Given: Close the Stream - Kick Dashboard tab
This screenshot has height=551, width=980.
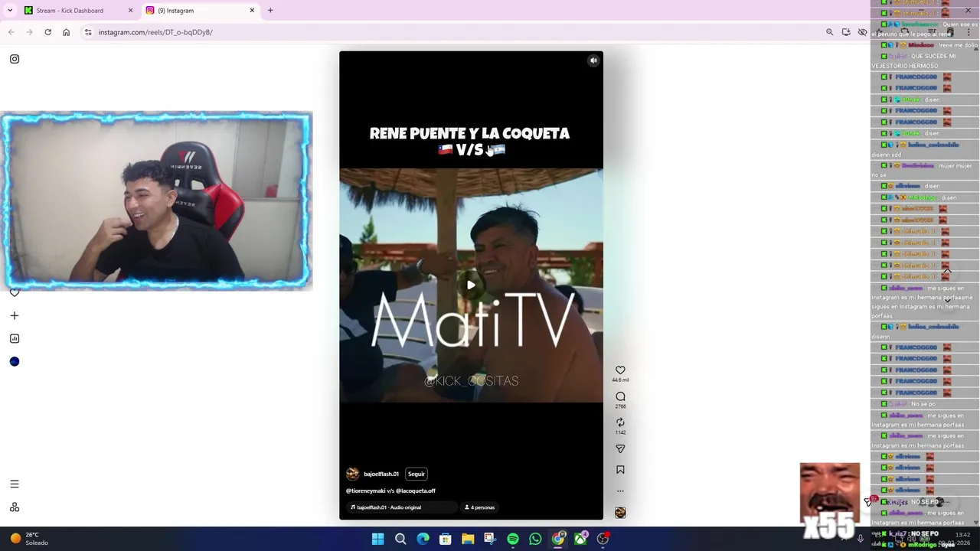Looking at the screenshot, I should click(130, 11).
